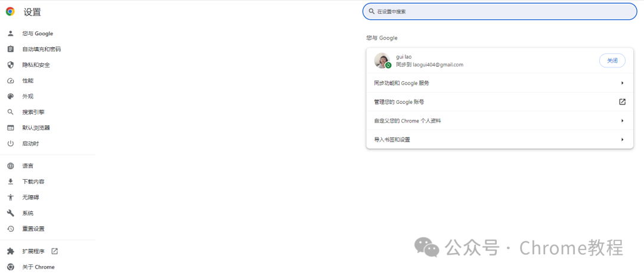Click the gui lao profile avatar

pos(382,60)
